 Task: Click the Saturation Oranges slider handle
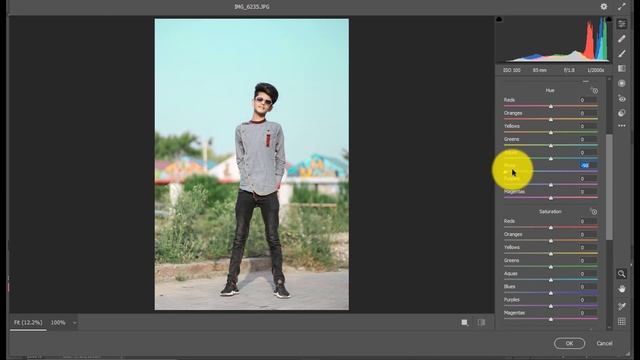pyautogui.click(x=551, y=241)
